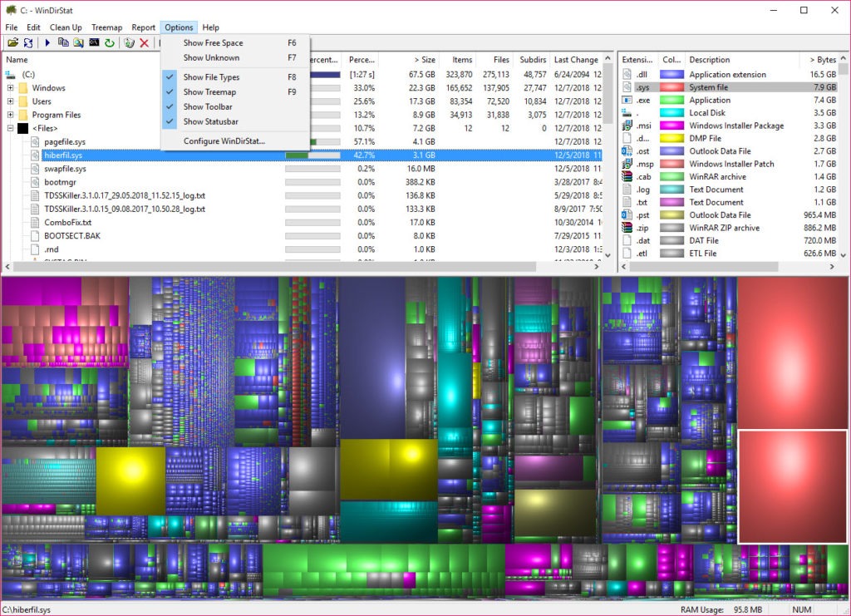
Task: Click the .cab WinRAR archive icon
Action: tap(627, 176)
